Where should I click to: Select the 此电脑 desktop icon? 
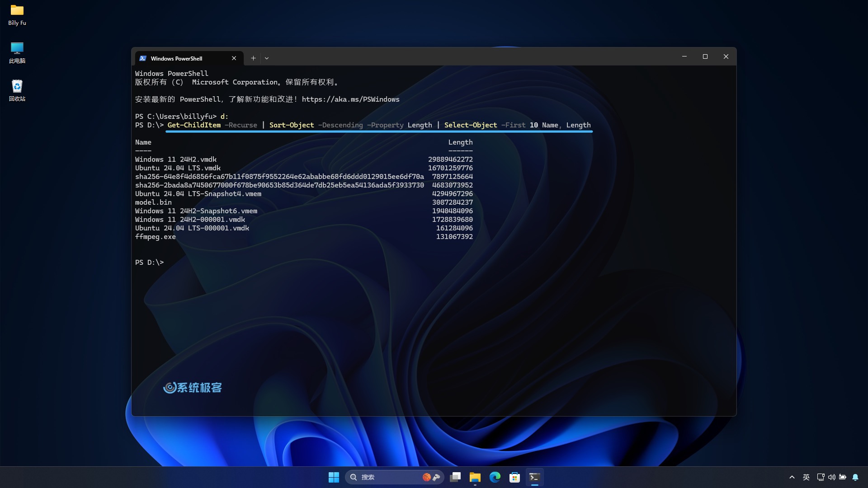coord(17,53)
